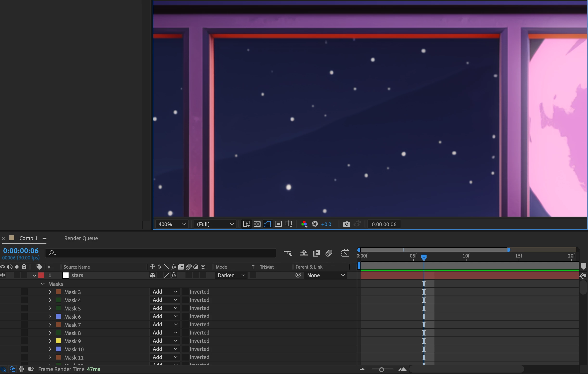Open the 400% magnification dropdown
The image size is (588, 374).
pyautogui.click(x=172, y=224)
